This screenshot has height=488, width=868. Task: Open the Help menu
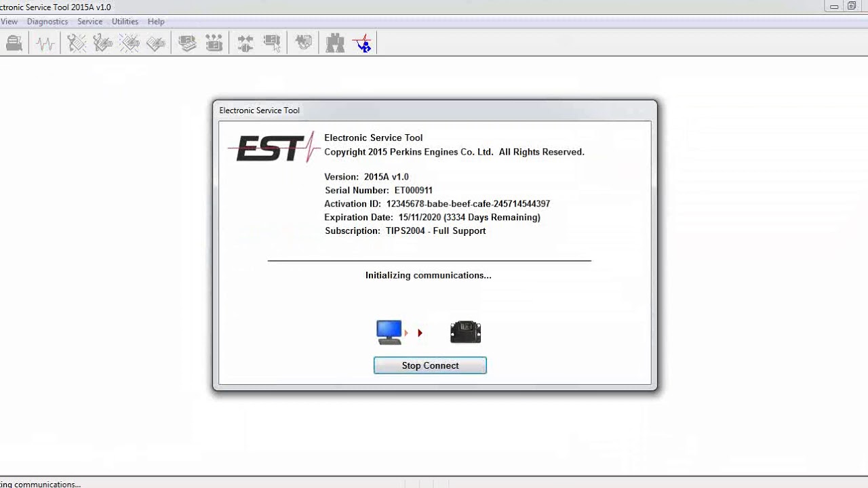[x=156, y=22]
